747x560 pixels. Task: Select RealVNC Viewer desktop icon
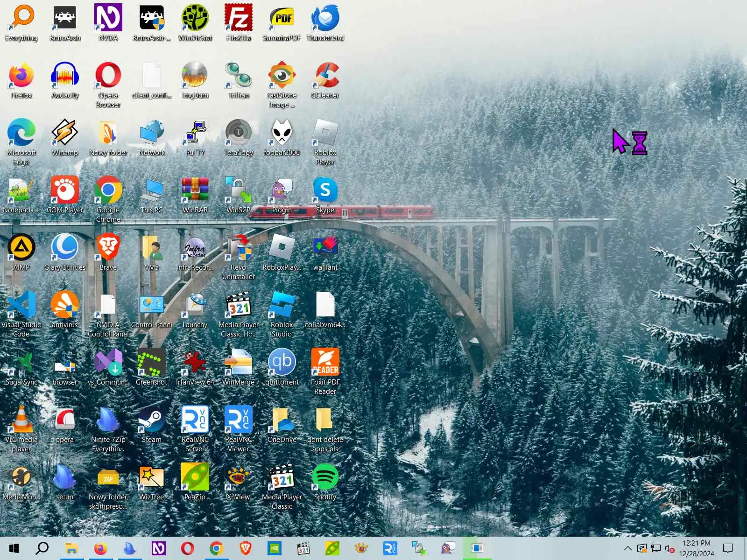coord(239,429)
